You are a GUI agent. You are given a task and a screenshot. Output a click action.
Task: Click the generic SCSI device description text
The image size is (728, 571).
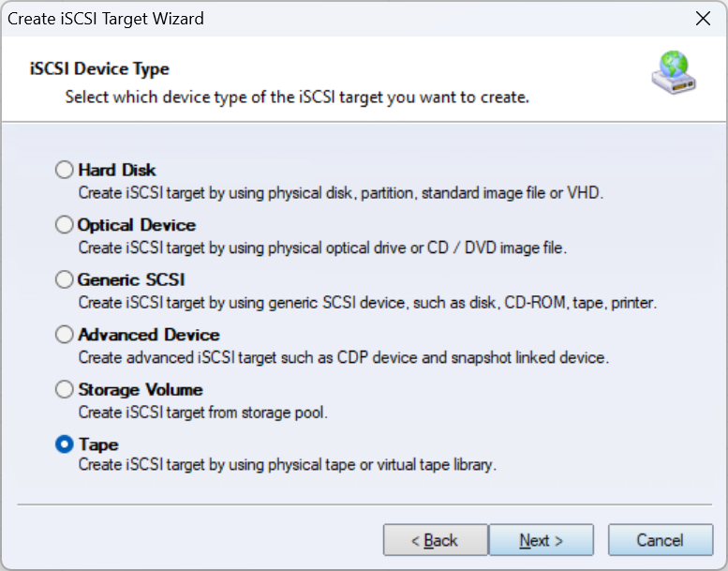click(x=367, y=302)
